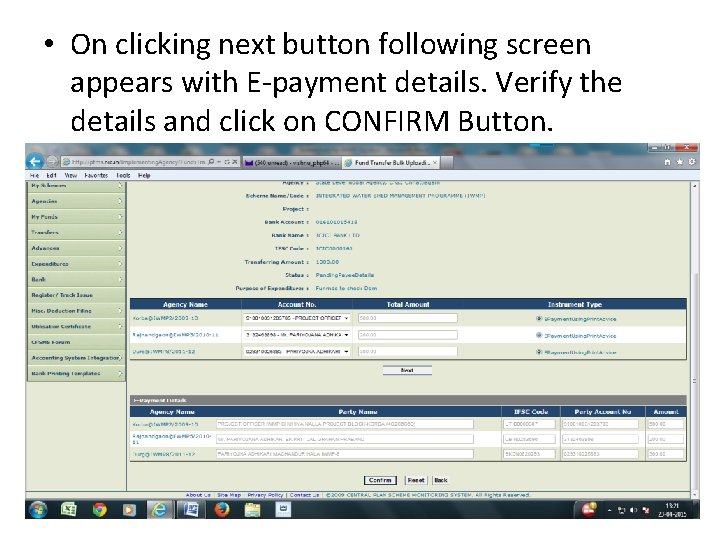The height and width of the screenshot is (540, 720).
Task: Select ePayment radio in second agency row
Action: point(539,335)
